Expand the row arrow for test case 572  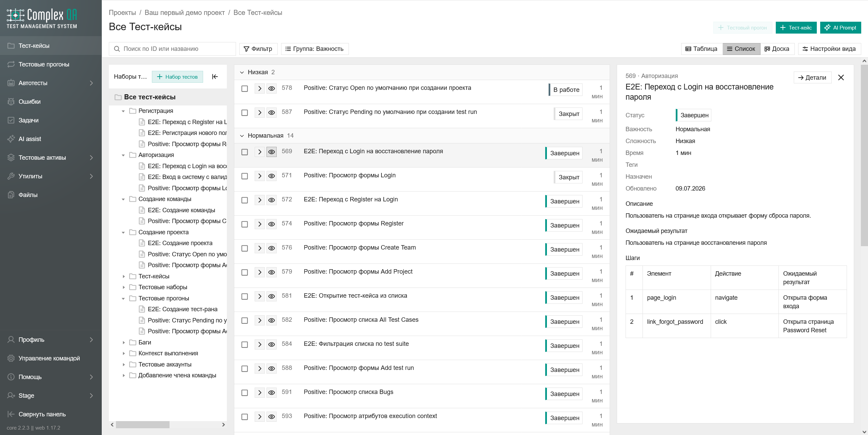tap(260, 200)
